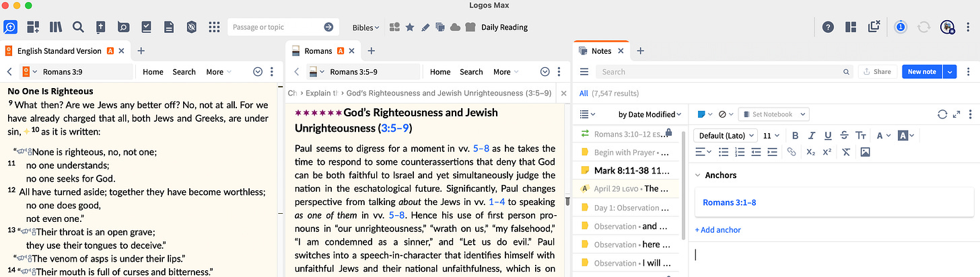This screenshot has width=980, height=277.
Task: Click the increase indent icon
Action: click(772, 152)
